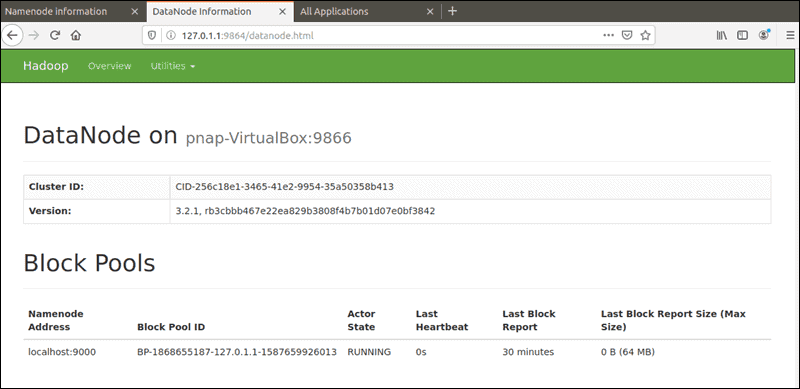This screenshot has height=389, width=800.
Task: Click the 30 minutes block report value
Action: coord(528,352)
